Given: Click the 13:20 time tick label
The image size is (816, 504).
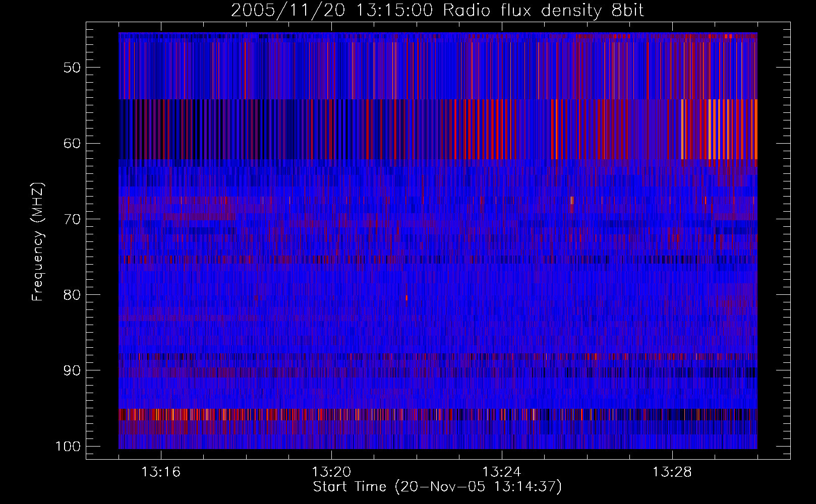Looking at the screenshot, I should coord(331,472).
